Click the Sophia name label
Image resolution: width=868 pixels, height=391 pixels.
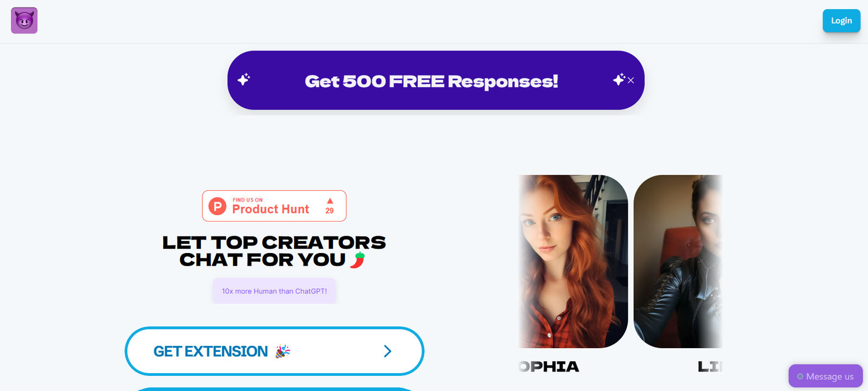[549, 367]
